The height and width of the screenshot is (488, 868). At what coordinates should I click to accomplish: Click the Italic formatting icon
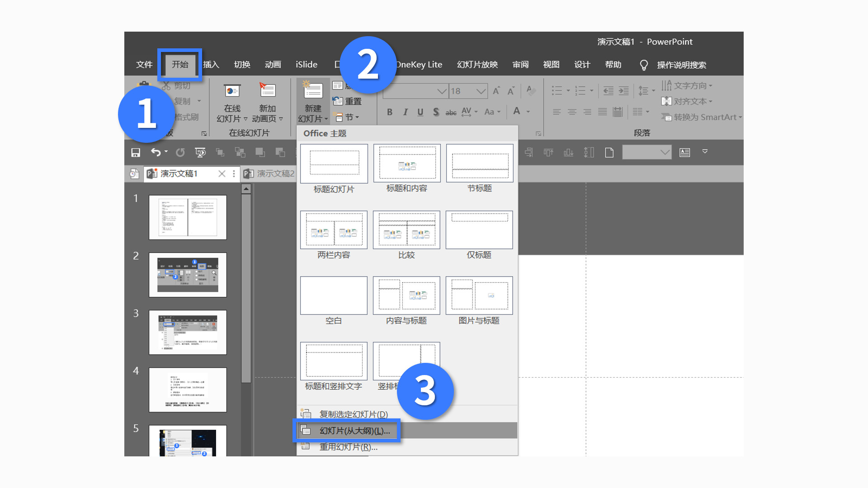405,112
